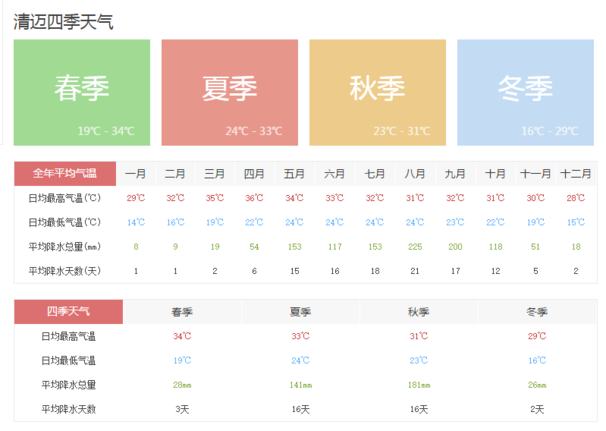
Task: Click the 十月 column header
Action: click(495, 174)
